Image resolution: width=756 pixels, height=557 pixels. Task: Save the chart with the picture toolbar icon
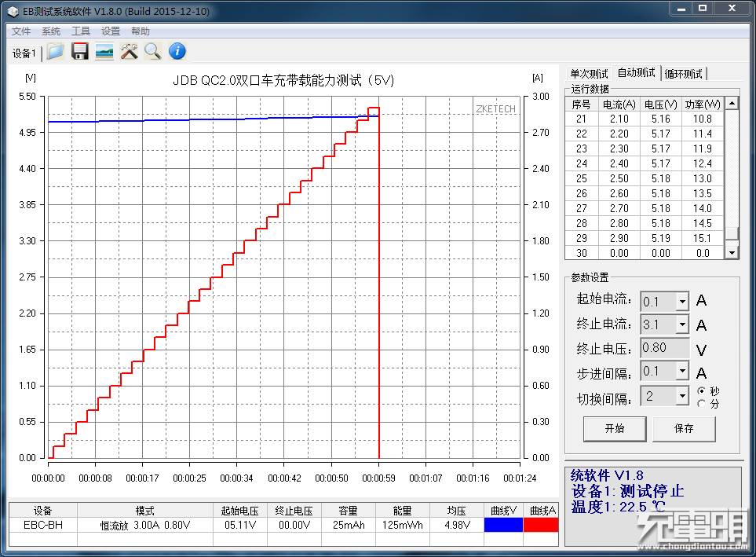[104, 51]
